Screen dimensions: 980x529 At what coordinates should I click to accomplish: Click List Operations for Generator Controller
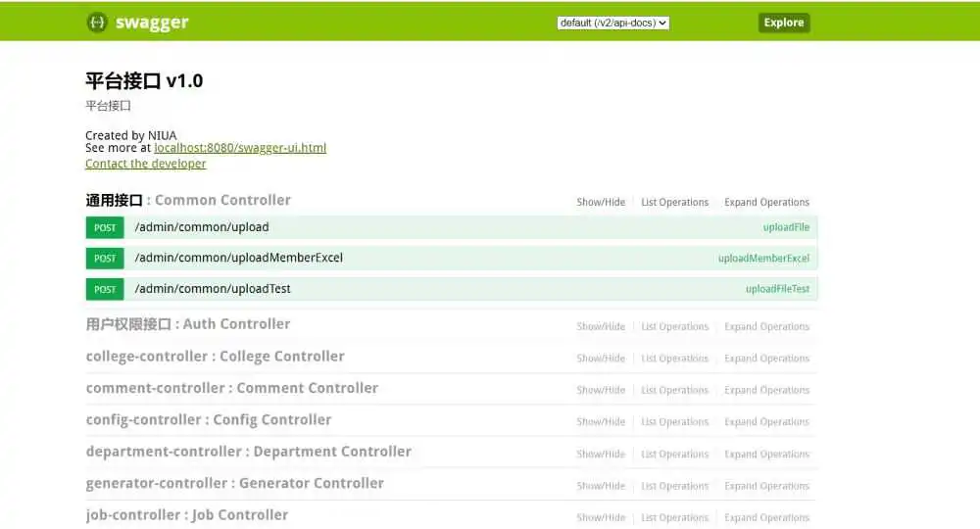click(675, 486)
